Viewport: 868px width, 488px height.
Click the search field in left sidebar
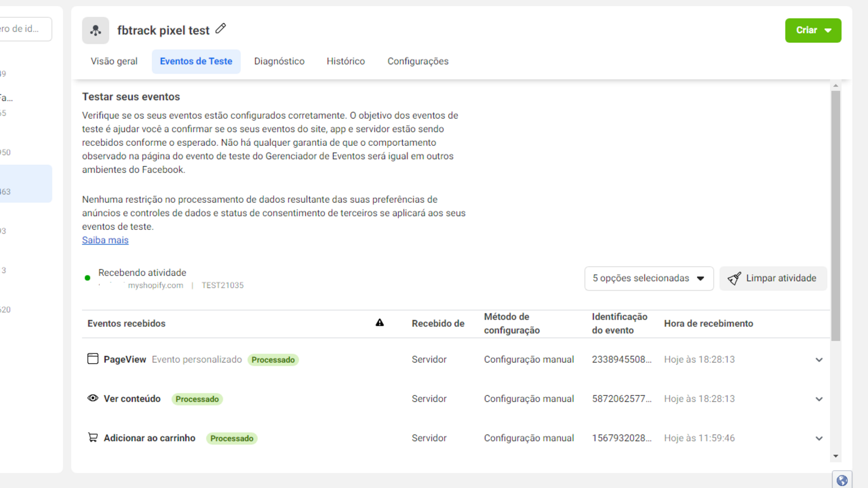tap(25, 29)
